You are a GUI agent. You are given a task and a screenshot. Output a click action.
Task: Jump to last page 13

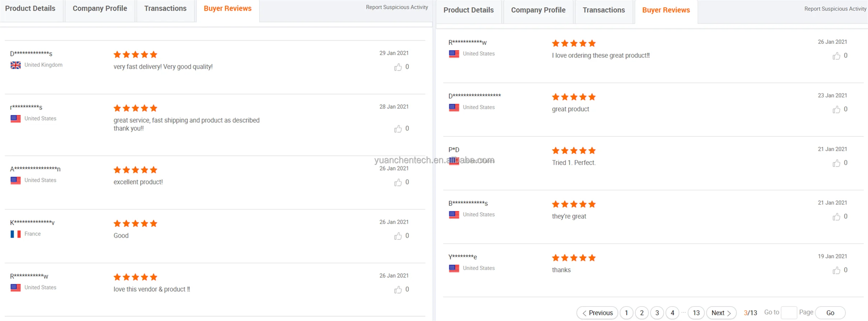point(696,313)
